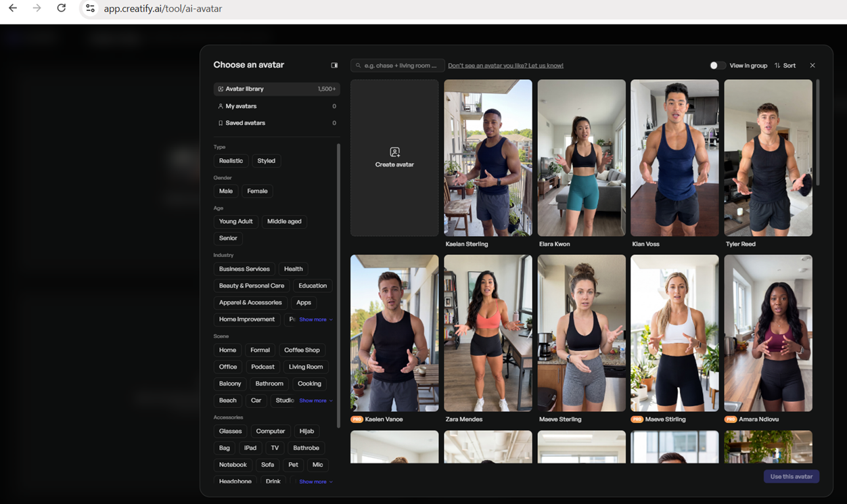
Task: Choose the Home scene filter
Action: click(x=227, y=350)
